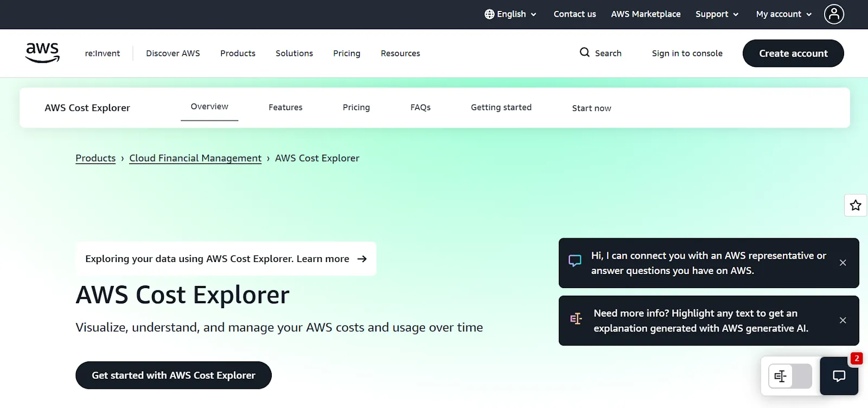Viewport: 868px width, 408px height.
Task: Switch to the Cost Explorer Pricing tab
Action: (356, 107)
